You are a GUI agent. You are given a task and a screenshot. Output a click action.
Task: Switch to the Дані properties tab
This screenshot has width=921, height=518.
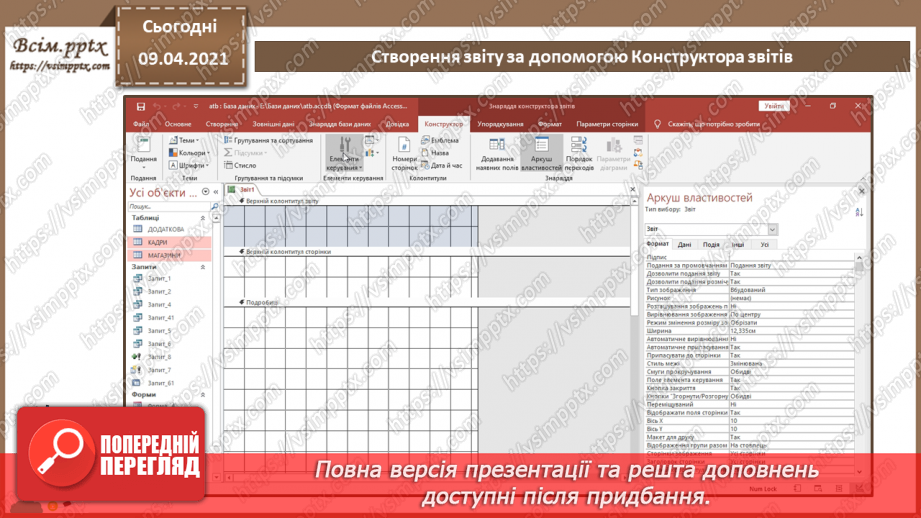(684, 244)
